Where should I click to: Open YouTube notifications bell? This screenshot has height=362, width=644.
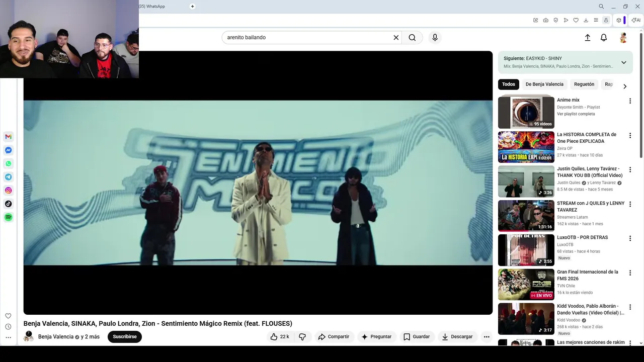604,38
